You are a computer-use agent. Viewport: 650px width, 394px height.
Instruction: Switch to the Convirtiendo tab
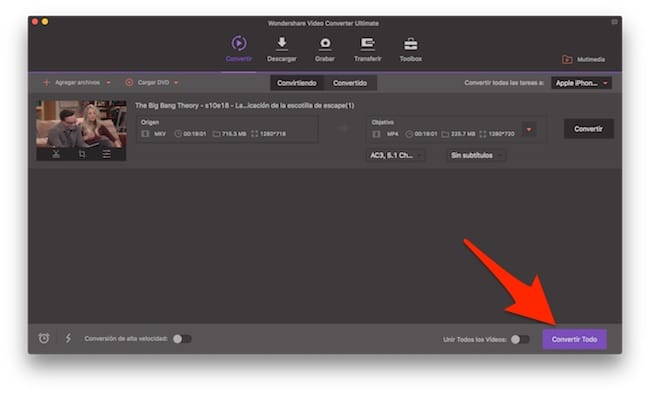[297, 83]
